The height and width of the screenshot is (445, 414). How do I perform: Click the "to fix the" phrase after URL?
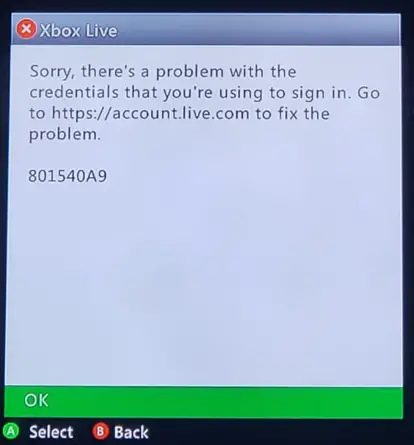293,113
